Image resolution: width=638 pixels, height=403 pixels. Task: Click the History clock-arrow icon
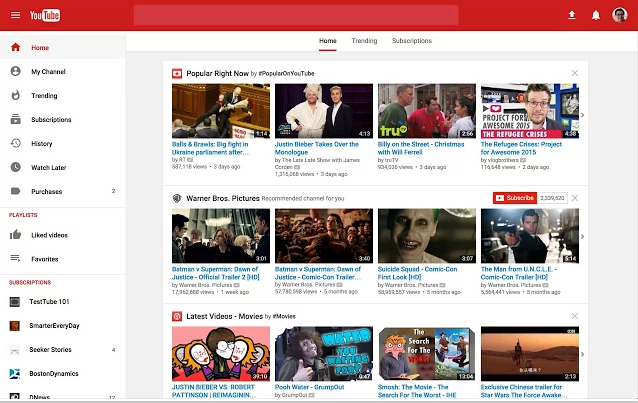coord(15,143)
